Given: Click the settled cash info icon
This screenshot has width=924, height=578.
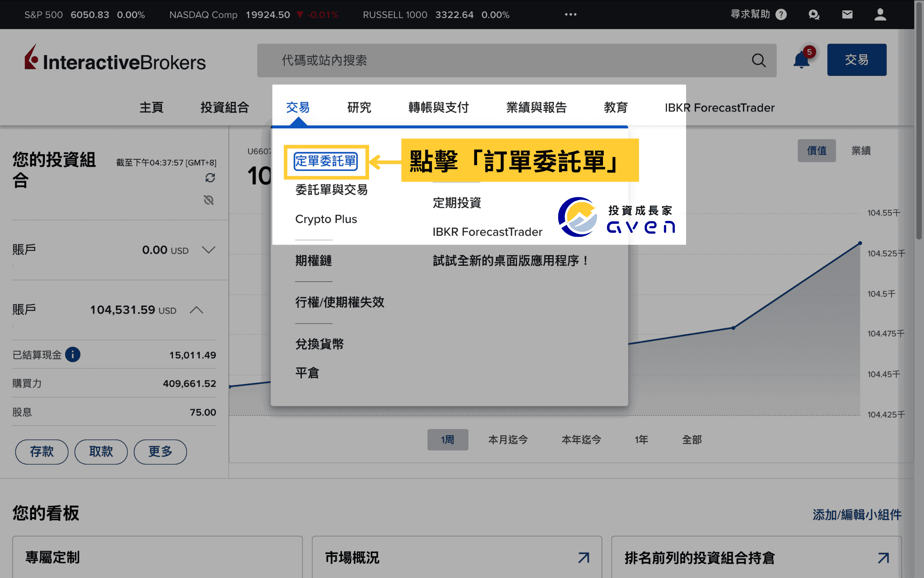Looking at the screenshot, I should coord(73,354).
